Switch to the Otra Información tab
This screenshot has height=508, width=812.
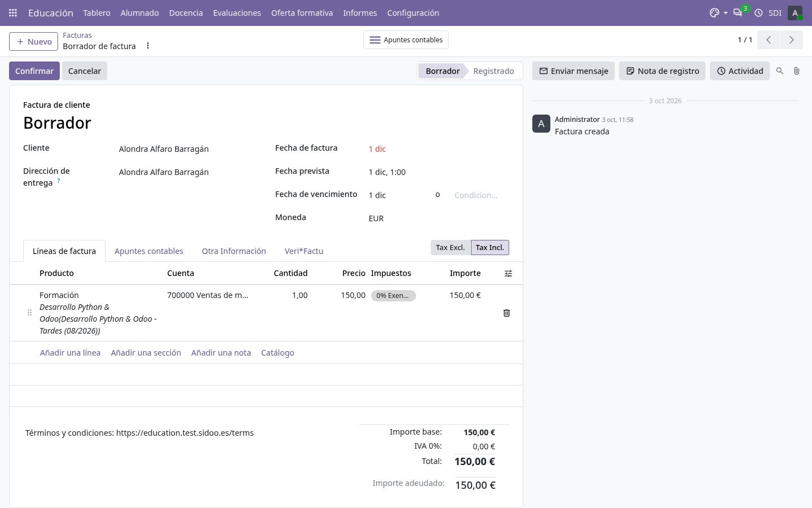tap(234, 251)
